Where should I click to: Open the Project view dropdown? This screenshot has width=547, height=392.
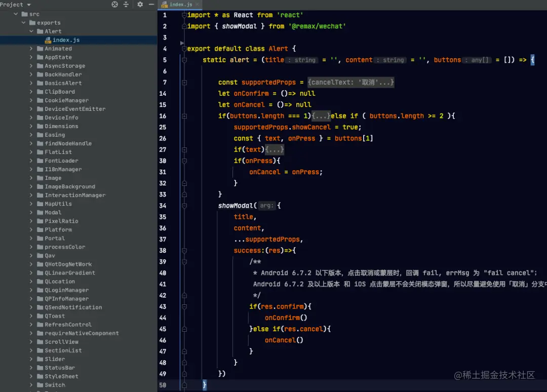pos(29,5)
